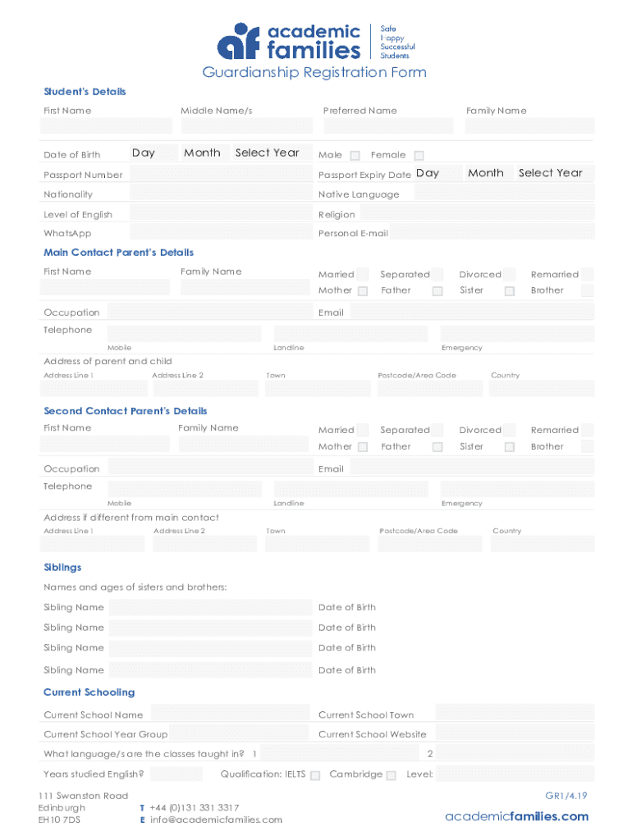Click the Nationality text field
Image resolution: width=632 pixels, height=840 pixels.
(x=221, y=194)
